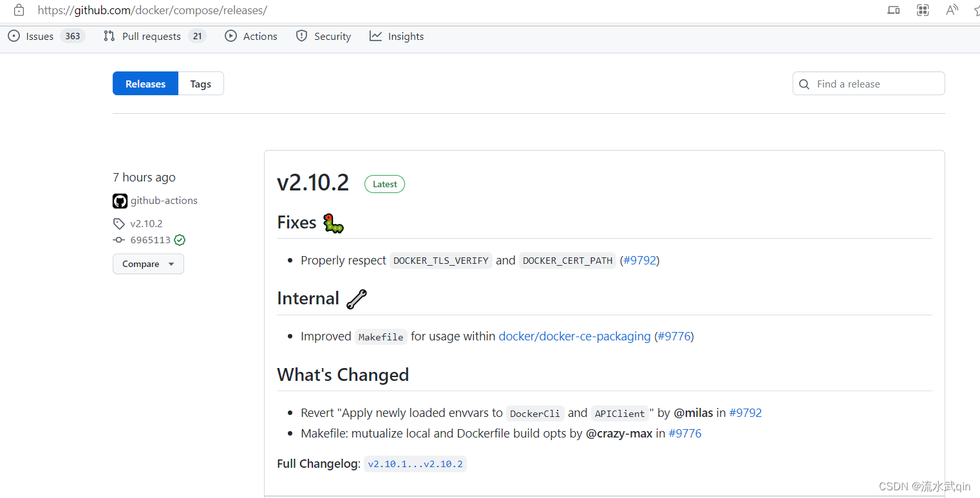The image size is (980, 498).
Task: Click the APIClient code text
Action: pyautogui.click(x=619, y=413)
